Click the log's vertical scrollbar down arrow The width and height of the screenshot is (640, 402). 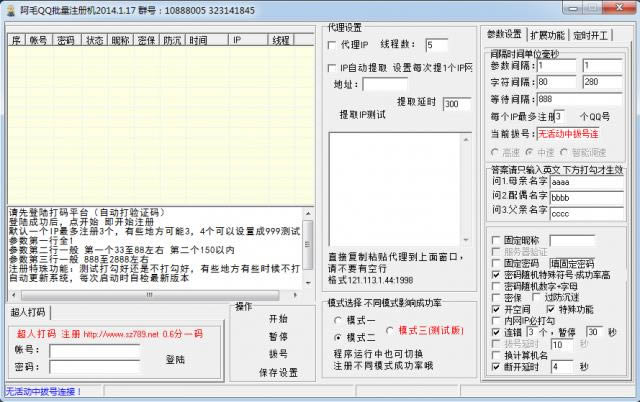[308, 283]
